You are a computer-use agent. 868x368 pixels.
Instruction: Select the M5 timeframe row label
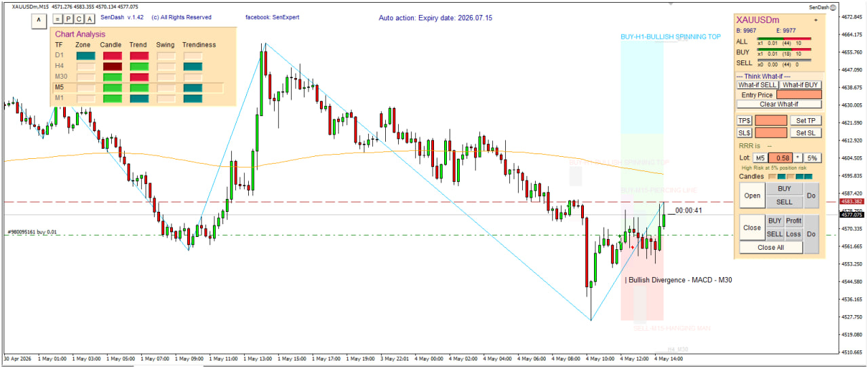pos(60,88)
